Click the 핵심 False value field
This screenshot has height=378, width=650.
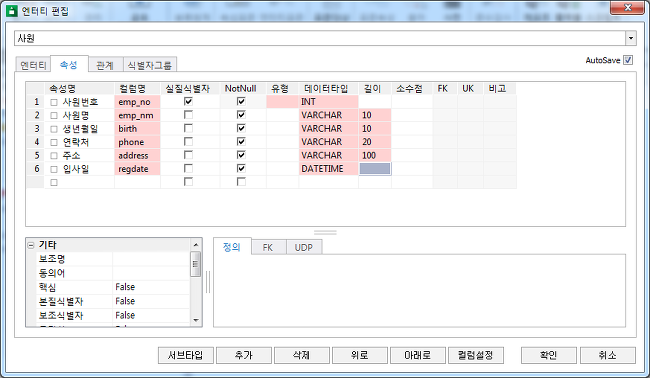pos(151,287)
